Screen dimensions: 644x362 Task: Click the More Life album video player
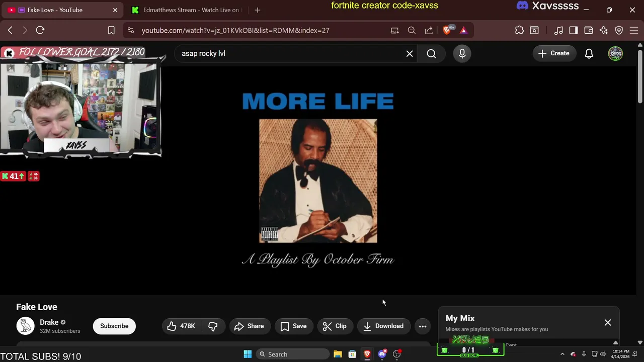[318, 180]
